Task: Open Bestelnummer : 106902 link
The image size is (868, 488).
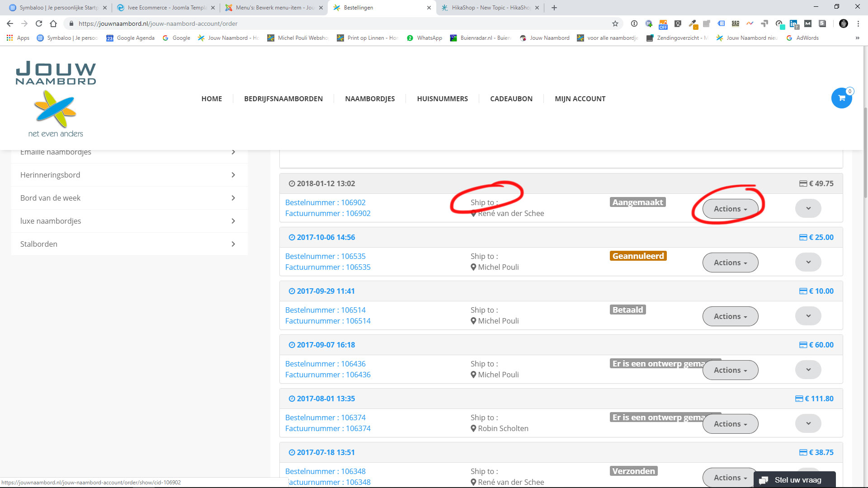Action: [325, 202]
